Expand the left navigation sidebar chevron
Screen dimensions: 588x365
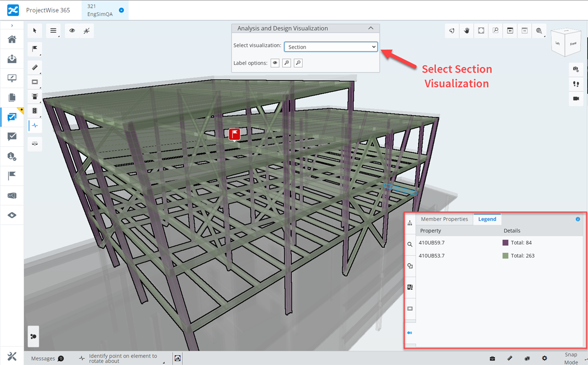click(x=12, y=25)
